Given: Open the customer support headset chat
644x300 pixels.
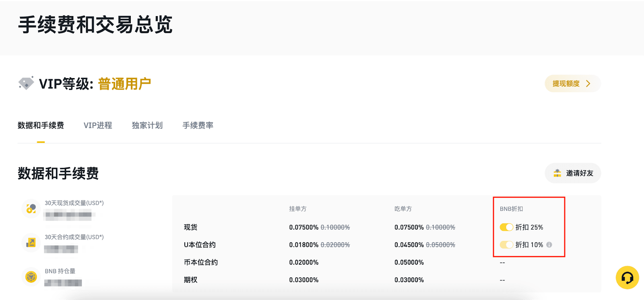Looking at the screenshot, I should tap(627, 277).
